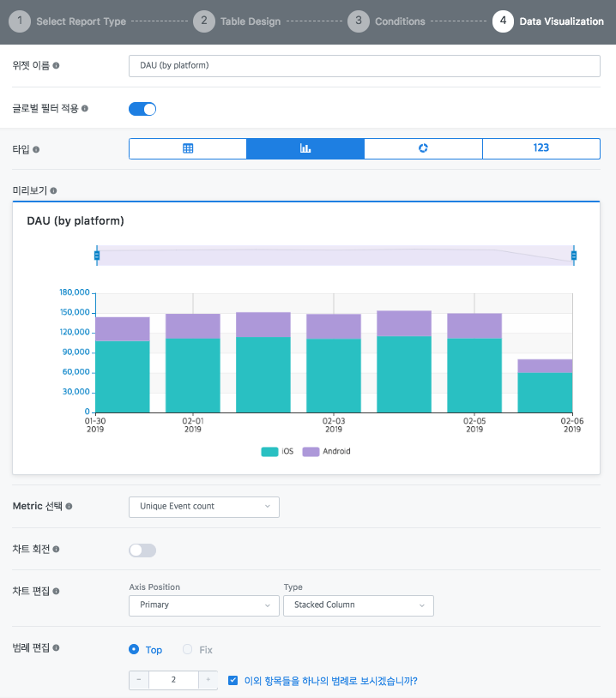Go to step 3 Conditions
This screenshot has width=616, height=698.
(x=387, y=21)
